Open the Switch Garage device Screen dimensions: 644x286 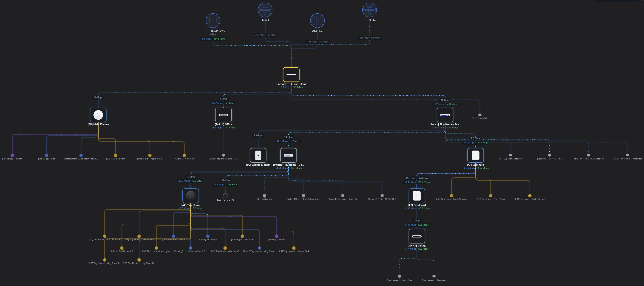coord(417,236)
